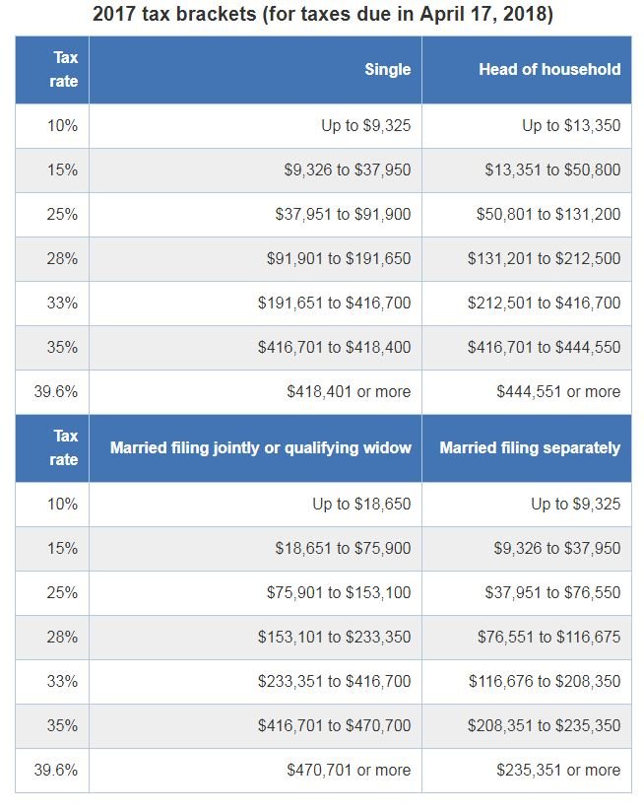Click the "$18,651 to $75,900" cell
The height and width of the screenshot is (812, 644).
pos(343,548)
